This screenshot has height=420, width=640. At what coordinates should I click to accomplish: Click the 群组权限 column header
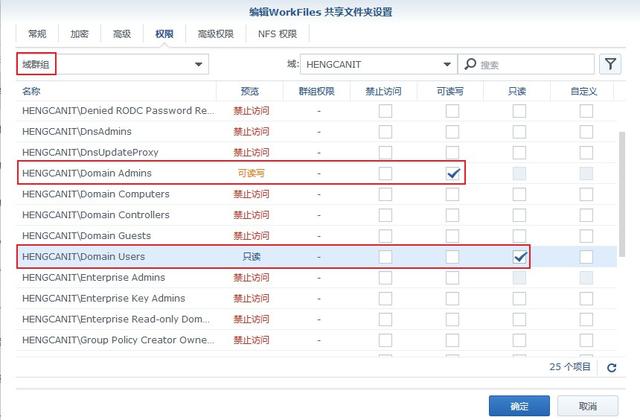[317, 91]
